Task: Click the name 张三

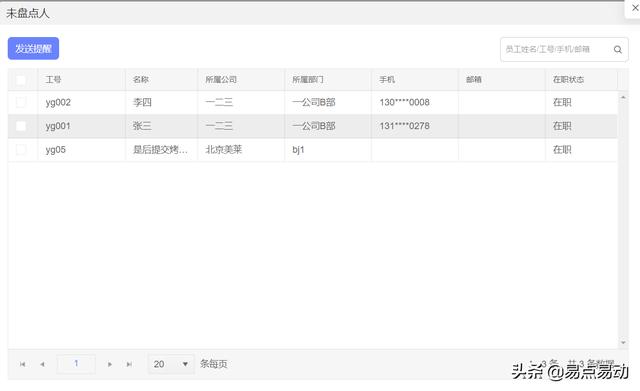Action: coord(142,126)
